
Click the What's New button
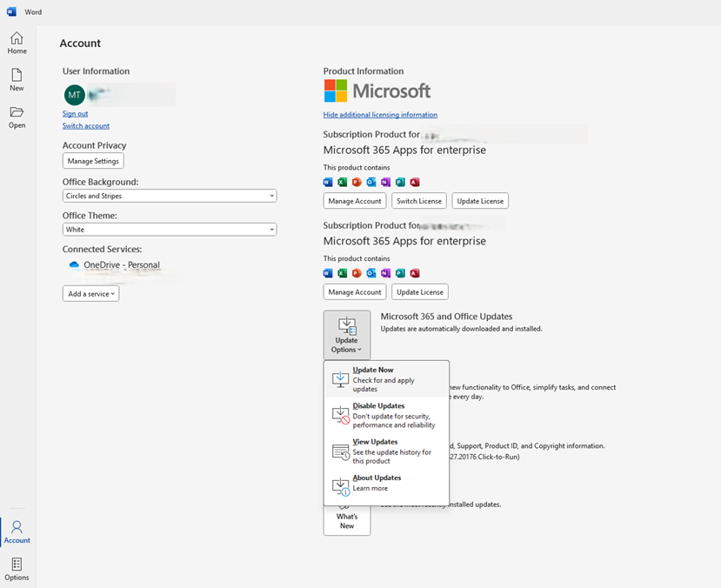point(347,521)
